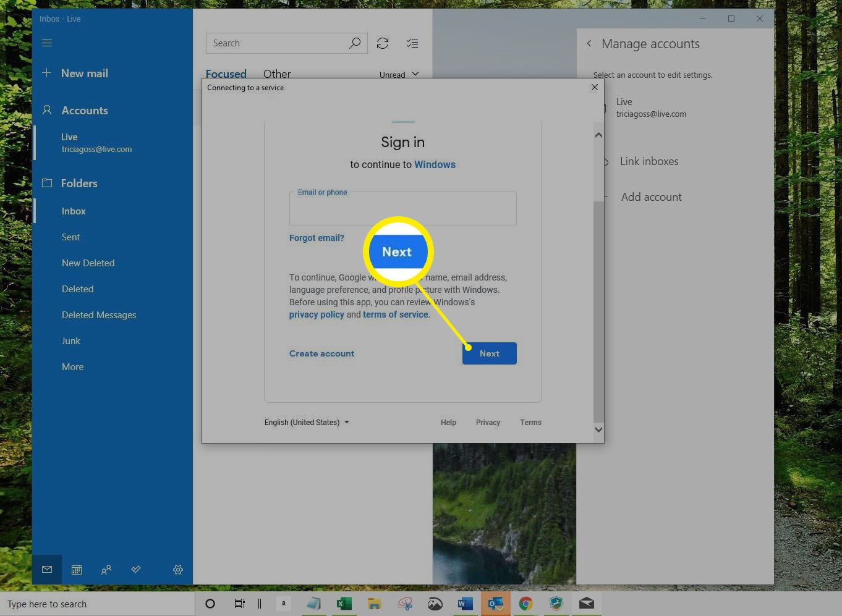Open the hamburger navigation menu
This screenshot has height=616, width=842.
pyautogui.click(x=47, y=43)
